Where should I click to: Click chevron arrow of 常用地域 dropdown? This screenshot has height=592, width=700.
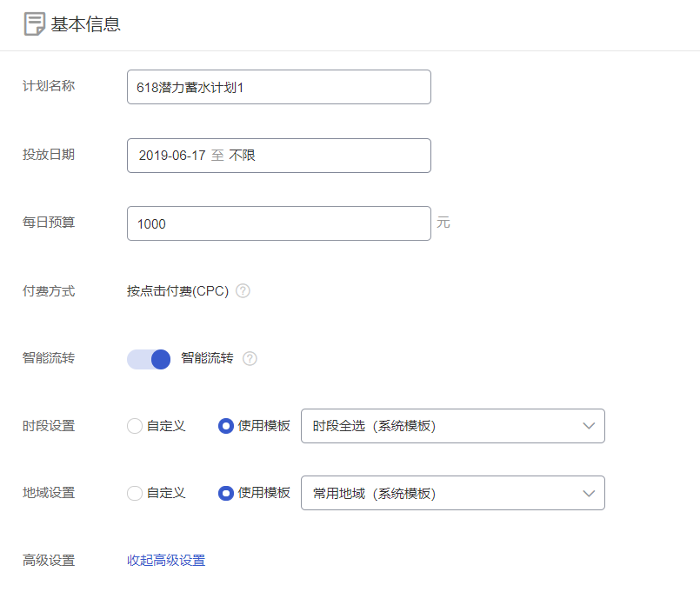click(589, 494)
